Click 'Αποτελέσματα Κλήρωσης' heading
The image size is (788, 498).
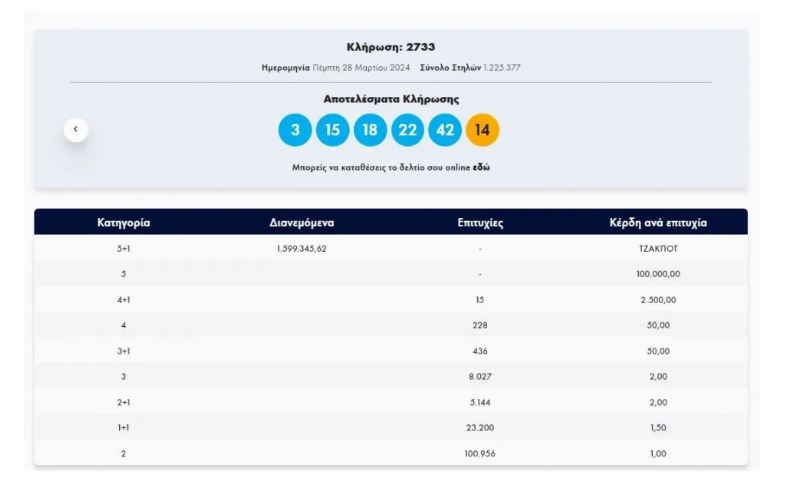click(x=391, y=99)
